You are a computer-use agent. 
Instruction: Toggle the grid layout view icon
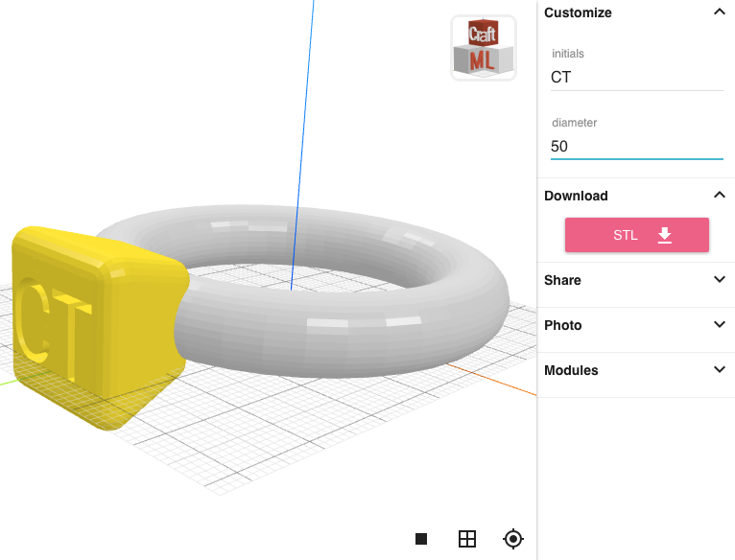(x=467, y=539)
